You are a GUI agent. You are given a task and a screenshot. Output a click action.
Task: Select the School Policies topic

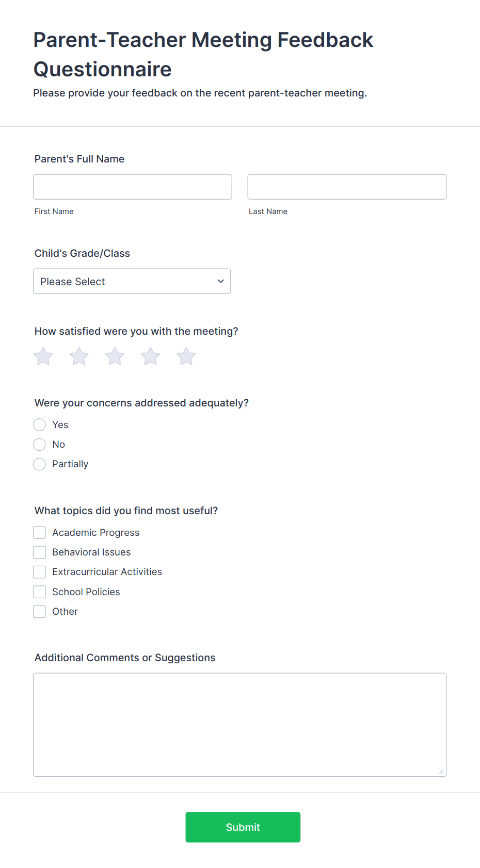pyautogui.click(x=39, y=592)
